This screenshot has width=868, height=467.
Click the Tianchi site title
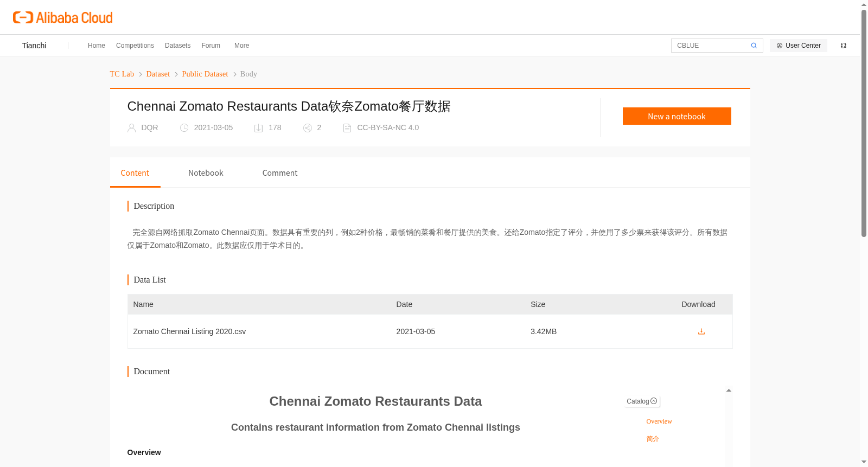pyautogui.click(x=34, y=46)
